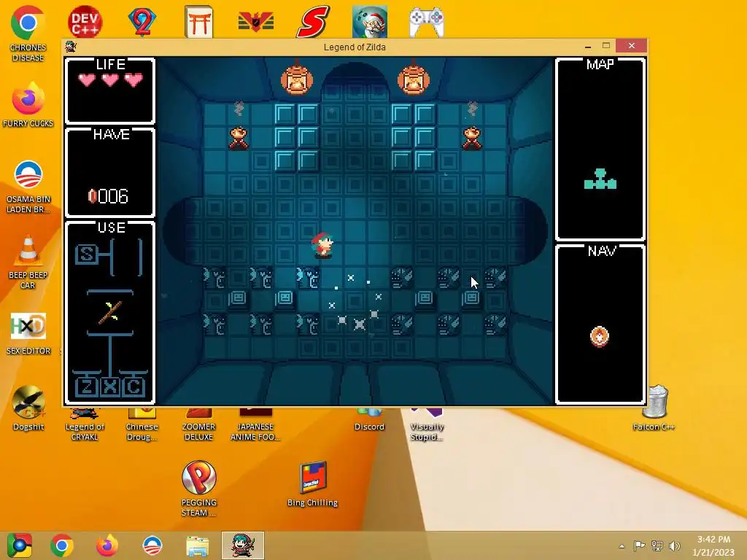Close the Legend of Zilda window
Viewport: 747px width, 560px height.
pyautogui.click(x=631, y=46)
